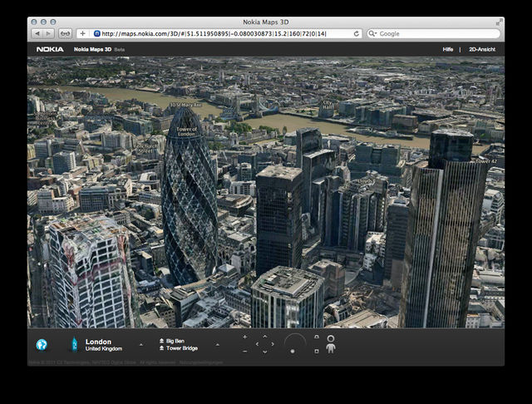Click the globe icon in bottom bar

point(41,344)
